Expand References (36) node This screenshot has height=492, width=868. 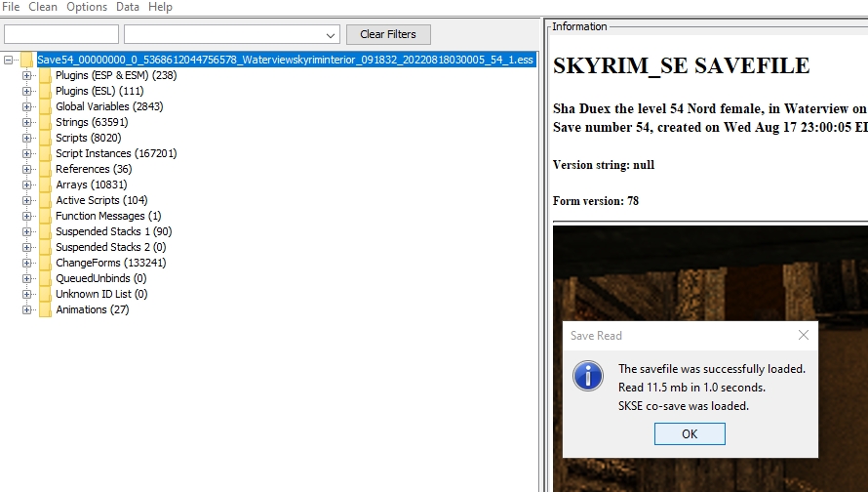tap(26, 169)
